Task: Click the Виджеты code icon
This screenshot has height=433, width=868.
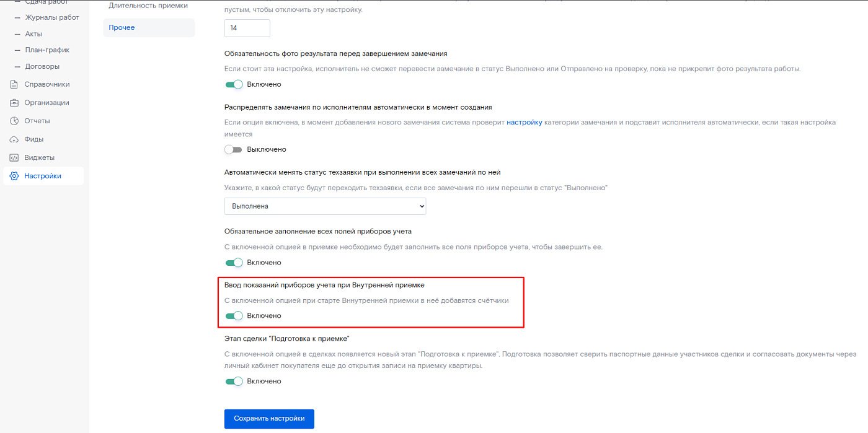Action: coord(14,157)
